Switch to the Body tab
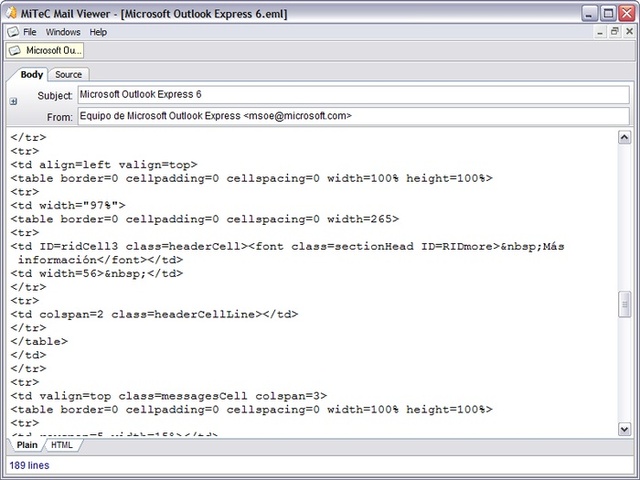This screenshot has width=640, height=480. pyautogui.click(x=31, y=74)
